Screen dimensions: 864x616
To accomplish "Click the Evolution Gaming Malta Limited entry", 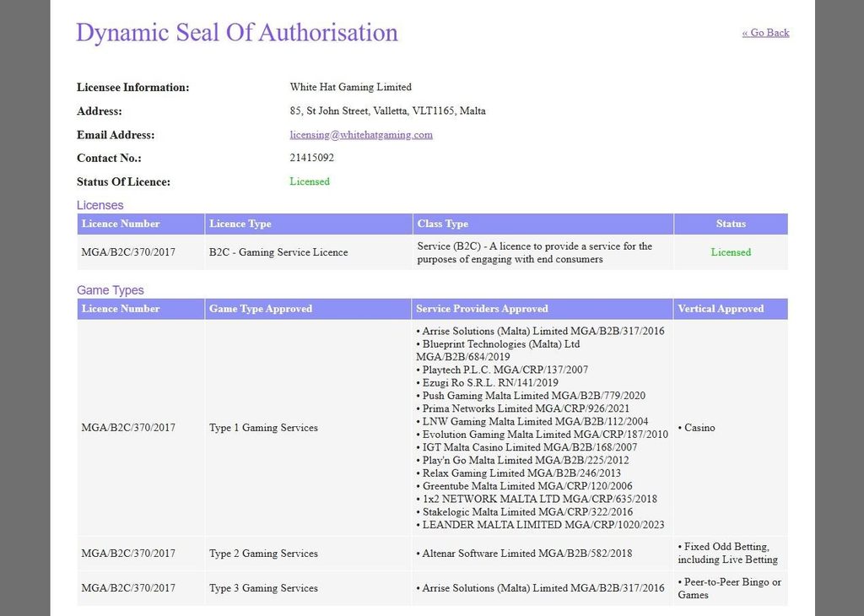I will [x=543, y=435].
